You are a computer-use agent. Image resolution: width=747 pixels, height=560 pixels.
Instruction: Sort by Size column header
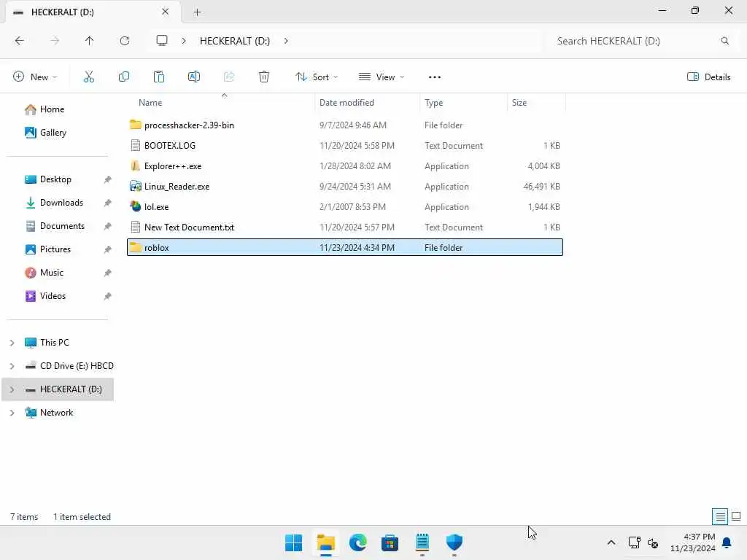[x=519, y=102]
